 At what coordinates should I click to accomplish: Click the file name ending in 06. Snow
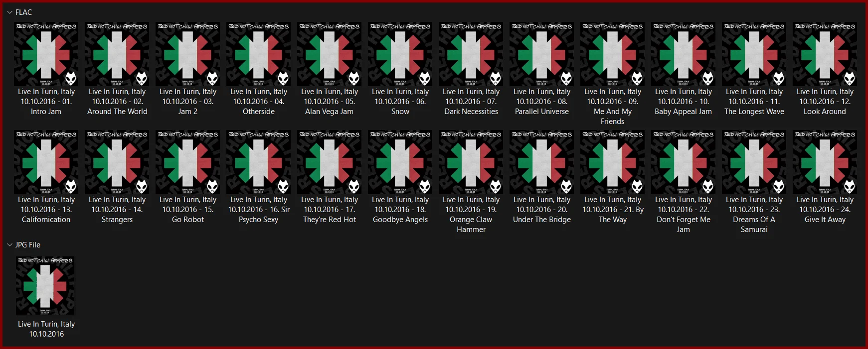point(400,102)
